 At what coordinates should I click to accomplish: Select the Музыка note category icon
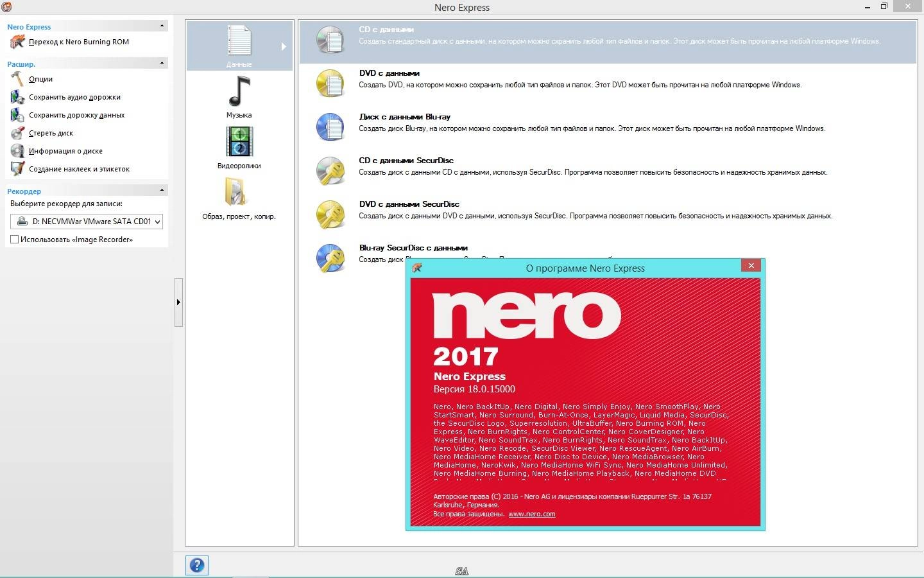(239, 91)
